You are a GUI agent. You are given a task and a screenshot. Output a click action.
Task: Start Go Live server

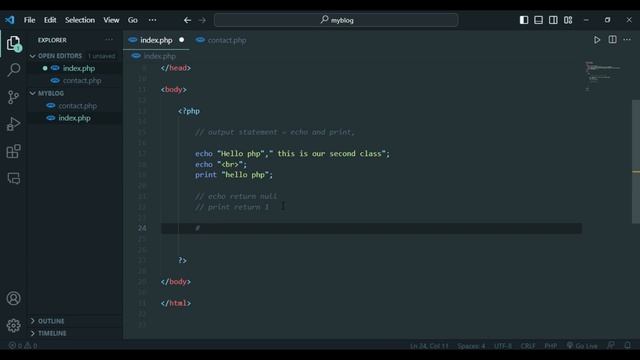tap(582, 346)
